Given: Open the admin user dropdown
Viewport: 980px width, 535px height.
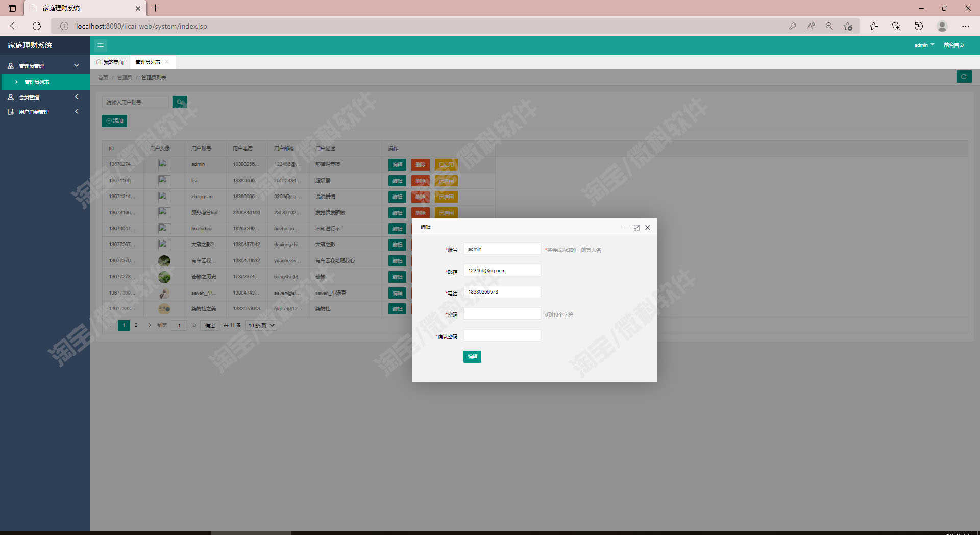Looking at the screenshot, I should 924,45.
